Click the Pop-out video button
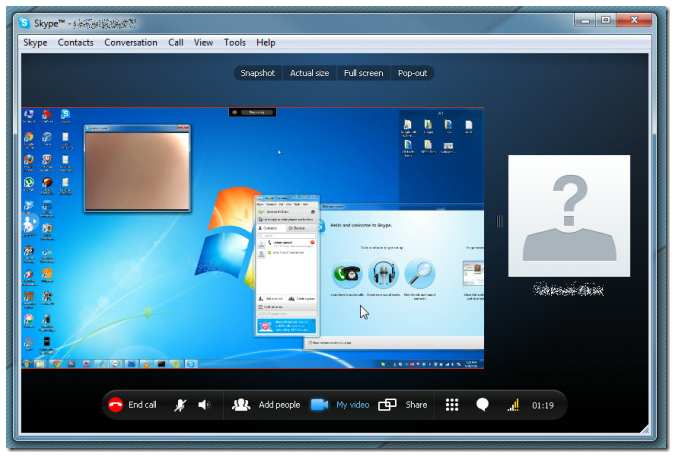The height and width of the screenshot is (457, 677). [x=413, y=73]
